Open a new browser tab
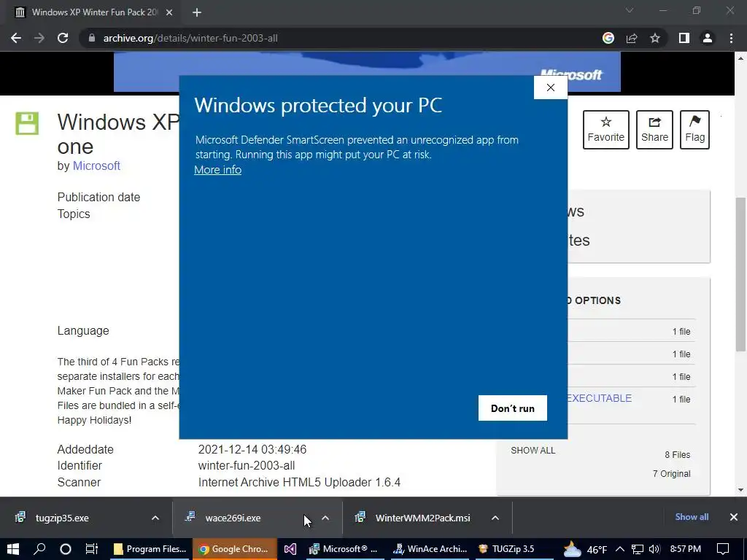 [x=197, y=12]
